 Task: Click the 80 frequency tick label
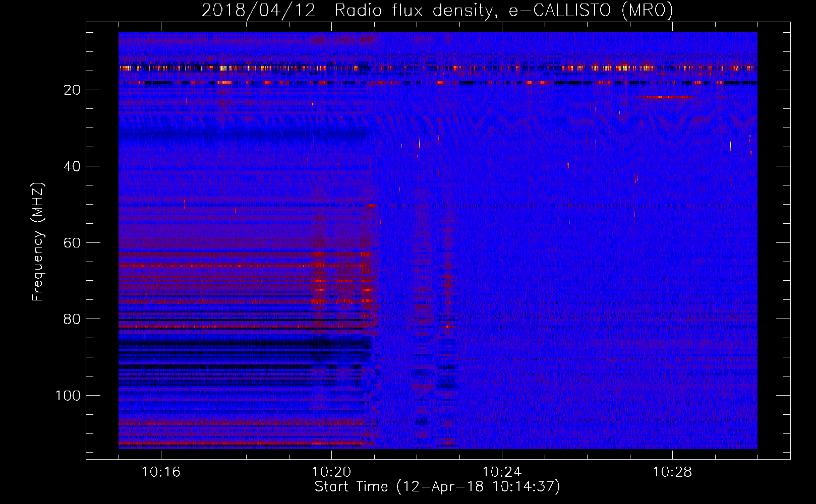73,319
